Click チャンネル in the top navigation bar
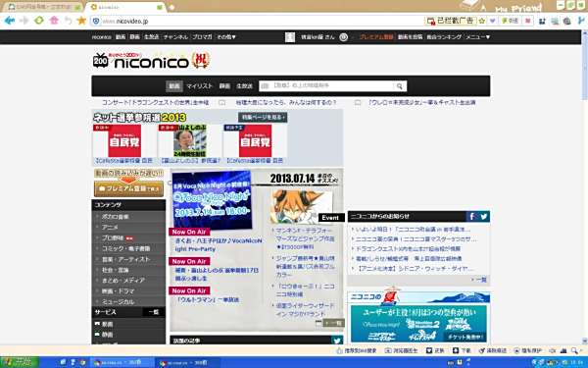This screenshot has height=368, width=588. point(175,37)
